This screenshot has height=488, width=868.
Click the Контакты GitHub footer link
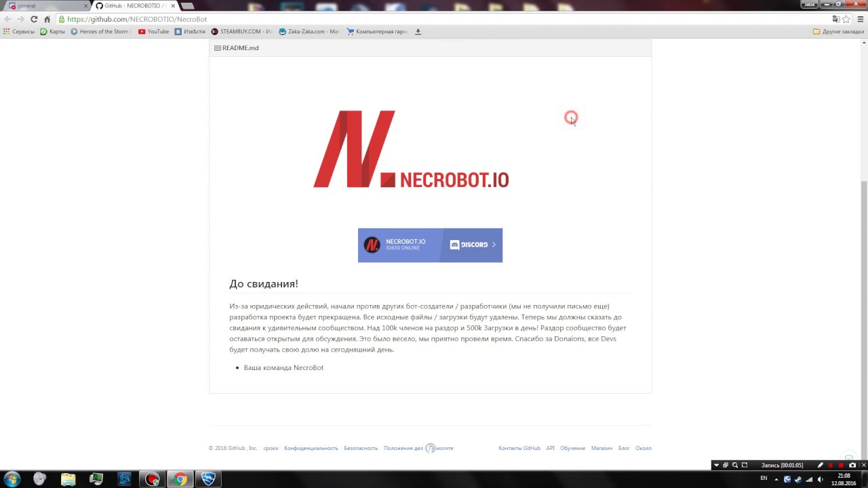pos(519,448)
